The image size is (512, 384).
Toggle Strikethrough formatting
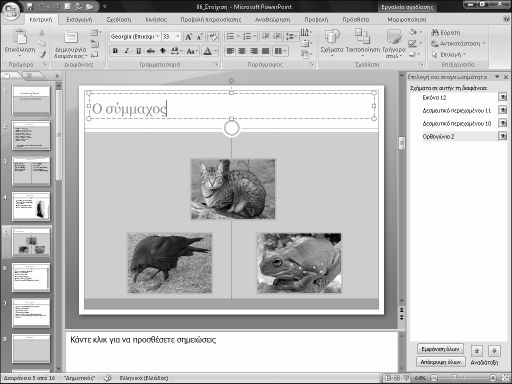click(x=151, y=51)
